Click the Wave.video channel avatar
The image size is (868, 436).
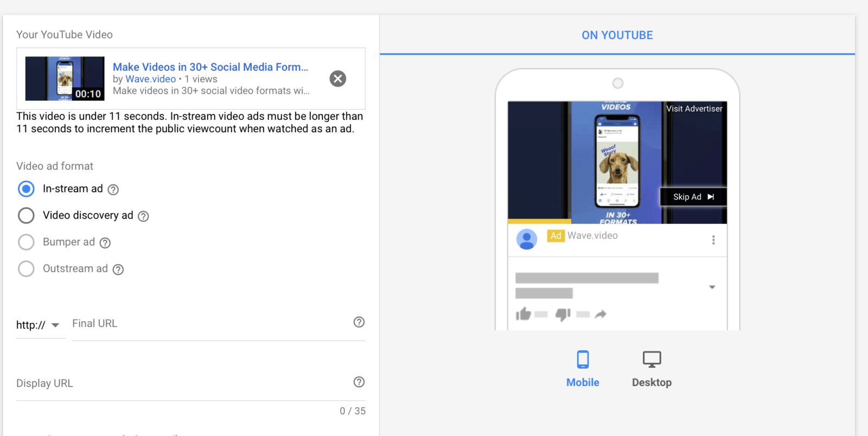(x=527, y=239)
